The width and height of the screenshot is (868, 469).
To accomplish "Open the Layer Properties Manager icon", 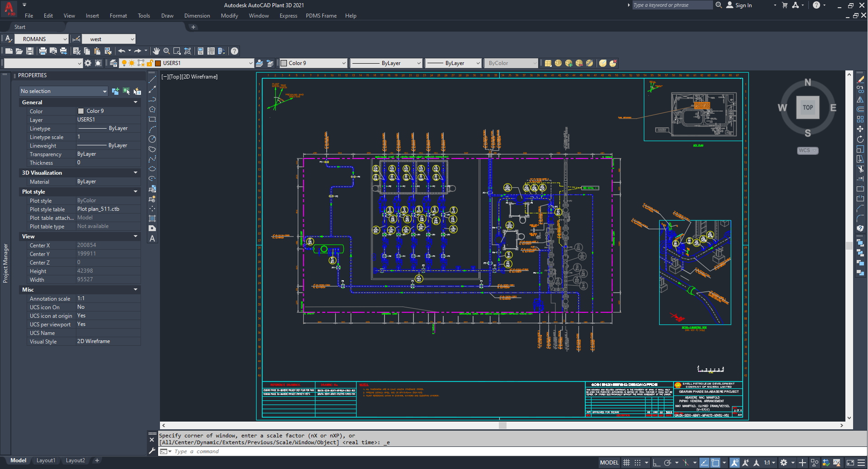I will 113,63.
